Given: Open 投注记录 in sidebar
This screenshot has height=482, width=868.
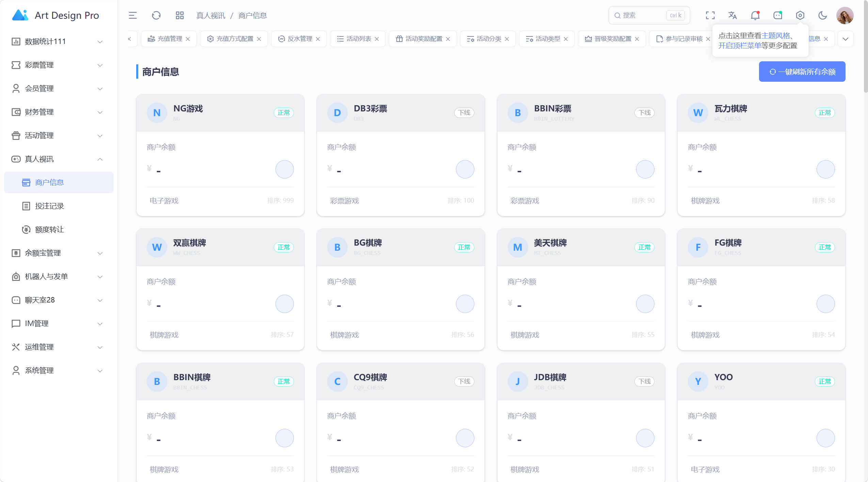Looking at the screenshot, I should pos(59,206).
